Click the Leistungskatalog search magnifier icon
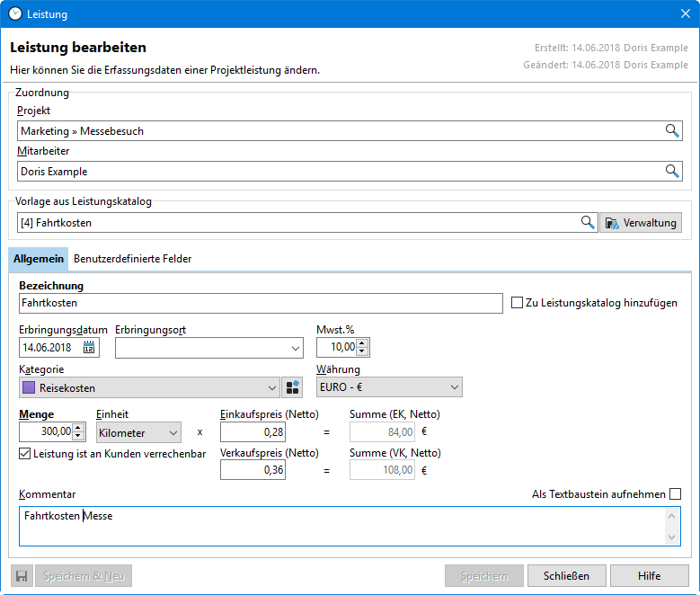Image resolution: width=700 pixels, height=595 pixels. (x=588, y=222)
